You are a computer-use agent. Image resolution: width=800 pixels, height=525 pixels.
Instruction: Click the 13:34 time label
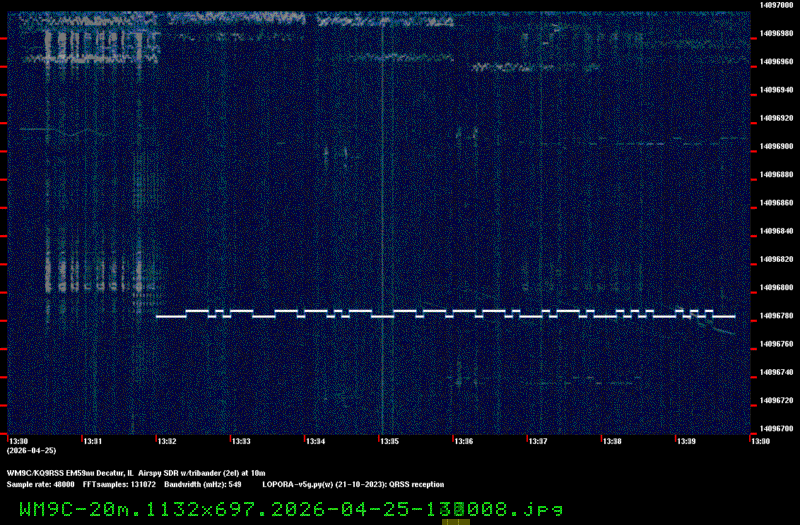(315, 441)
